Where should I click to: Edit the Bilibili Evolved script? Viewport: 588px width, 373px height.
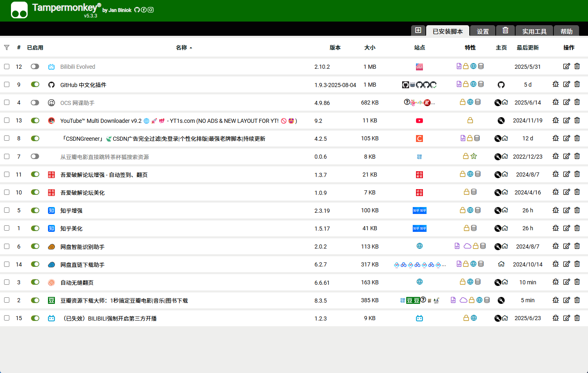[566, 66]
